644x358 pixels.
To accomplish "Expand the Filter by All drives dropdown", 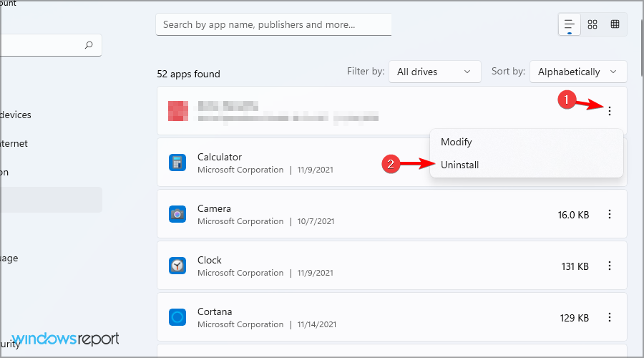I will pyautogui.click(x=434, y=72).
